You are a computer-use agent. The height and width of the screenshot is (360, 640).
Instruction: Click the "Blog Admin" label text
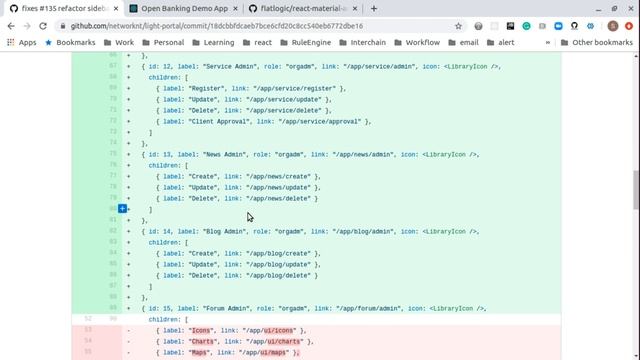point(225,231)
